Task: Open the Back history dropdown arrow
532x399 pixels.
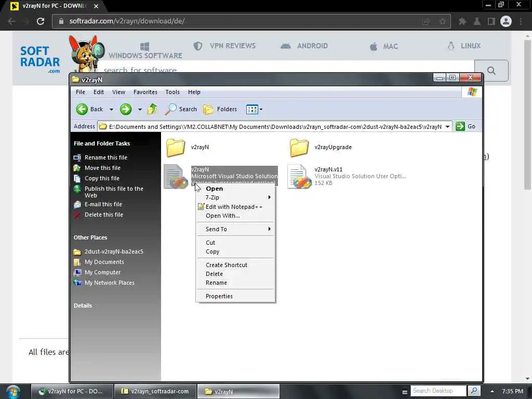Action: (x=111, y=110)
